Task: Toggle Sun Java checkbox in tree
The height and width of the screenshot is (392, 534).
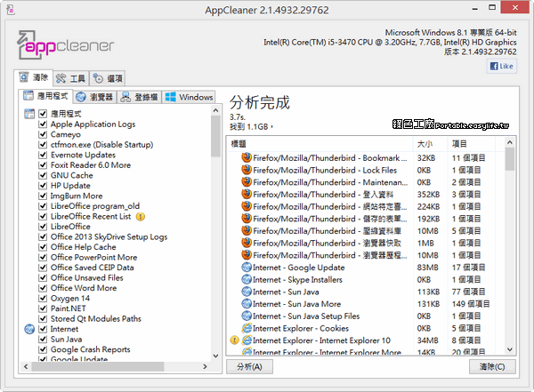Action: [43, 340]
